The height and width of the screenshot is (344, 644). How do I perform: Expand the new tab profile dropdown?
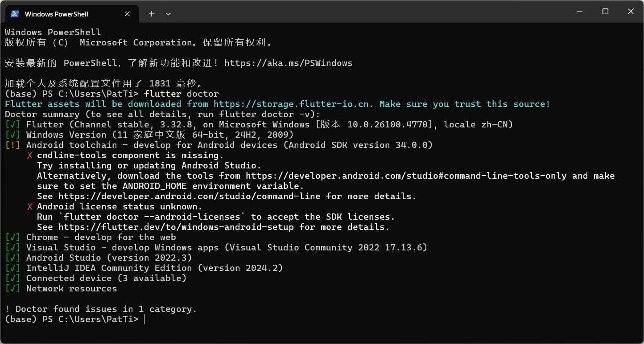(168, 14)
